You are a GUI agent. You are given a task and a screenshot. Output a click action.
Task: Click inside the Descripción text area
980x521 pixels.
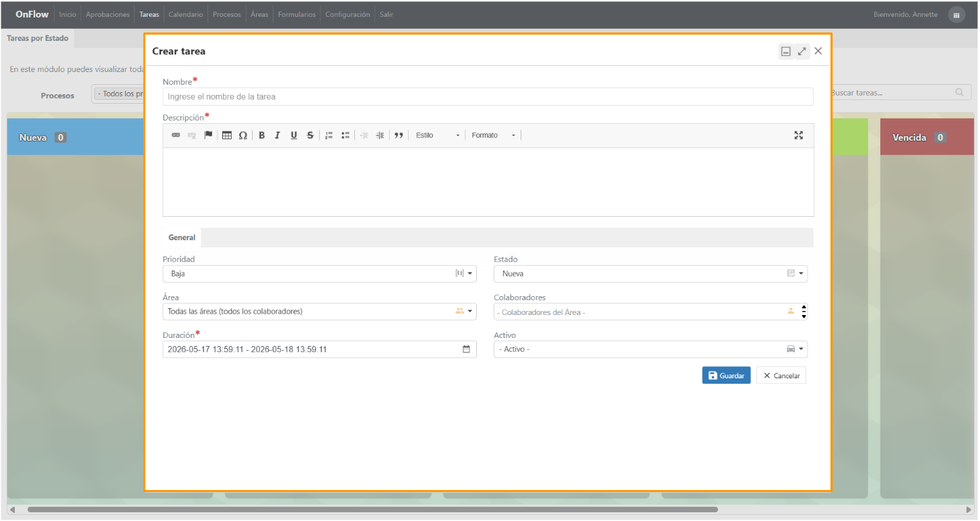[488, 182]
